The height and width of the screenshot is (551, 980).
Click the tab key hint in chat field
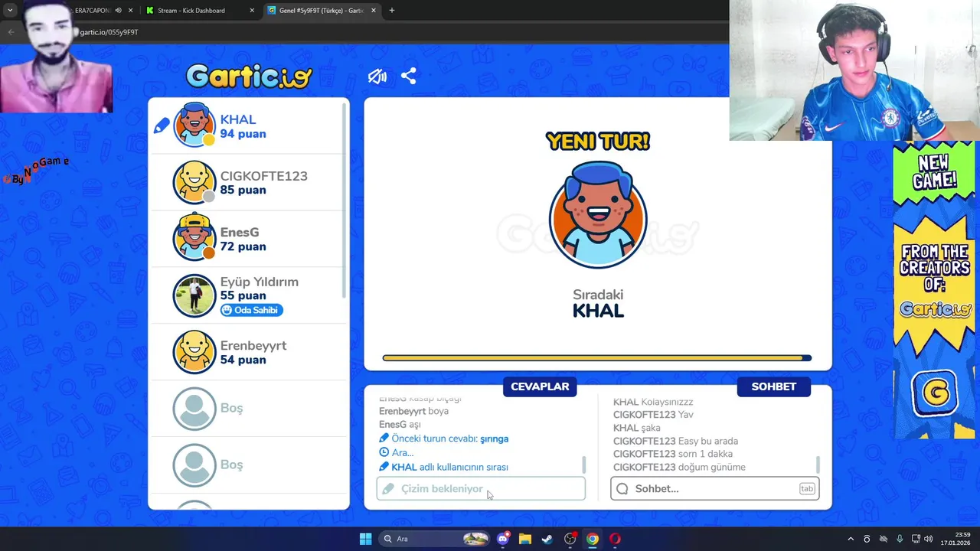pos(807,488)
